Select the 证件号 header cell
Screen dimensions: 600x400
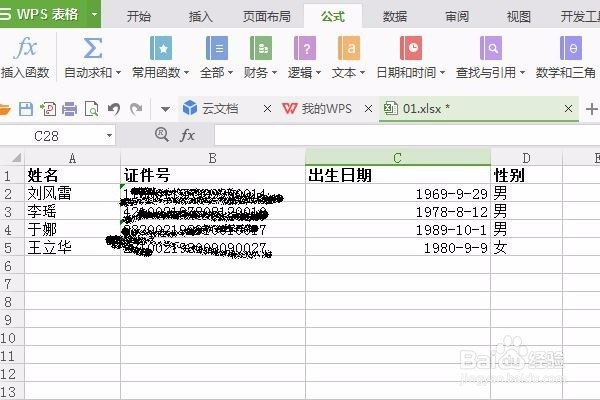(x=213, y=175)
